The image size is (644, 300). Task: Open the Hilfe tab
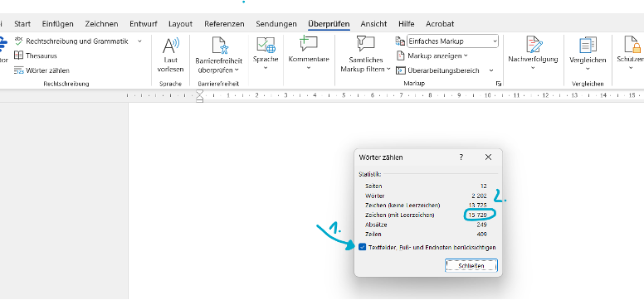coord(406,24)
